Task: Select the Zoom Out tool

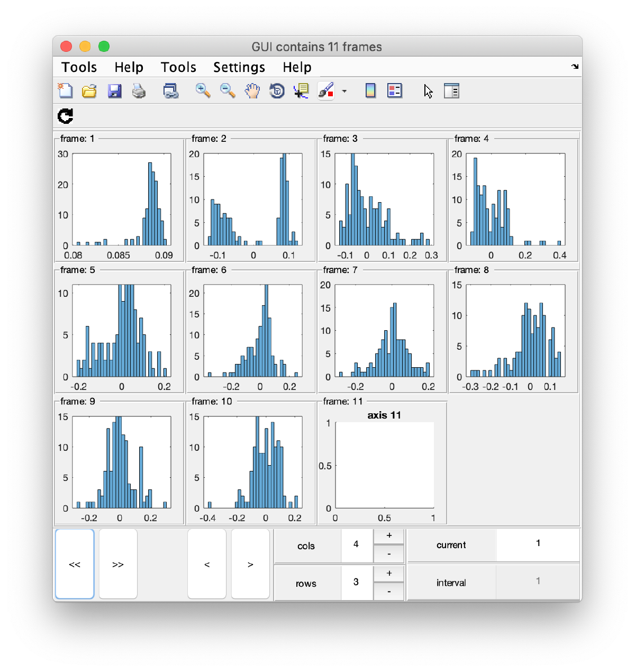Action: pos(228,90)
